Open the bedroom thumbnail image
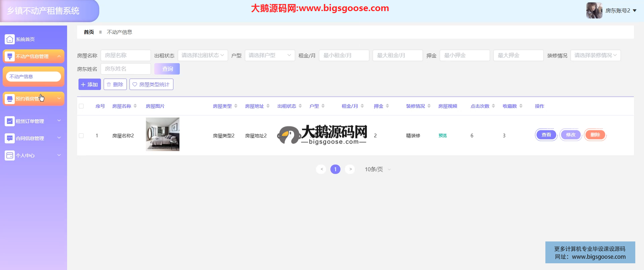 click(163, 134)
